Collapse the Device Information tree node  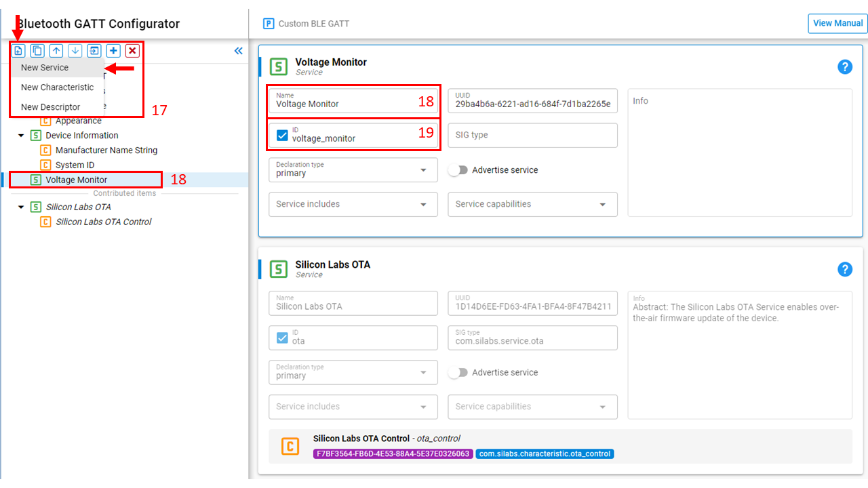(22, 136)
